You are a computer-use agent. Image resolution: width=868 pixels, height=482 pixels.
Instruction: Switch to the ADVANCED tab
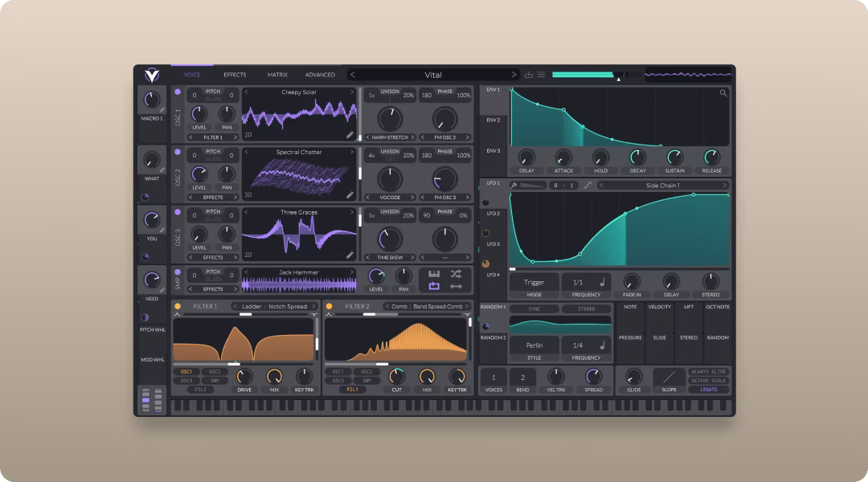pos(320,75)
